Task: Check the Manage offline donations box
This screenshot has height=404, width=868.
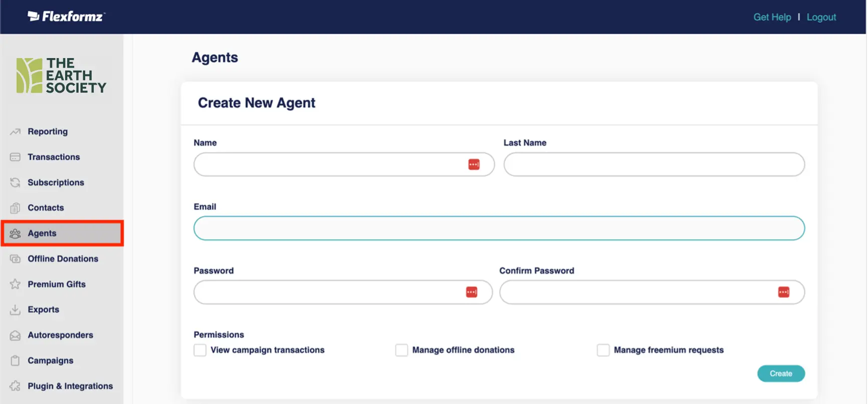Action: coord(401,350)
